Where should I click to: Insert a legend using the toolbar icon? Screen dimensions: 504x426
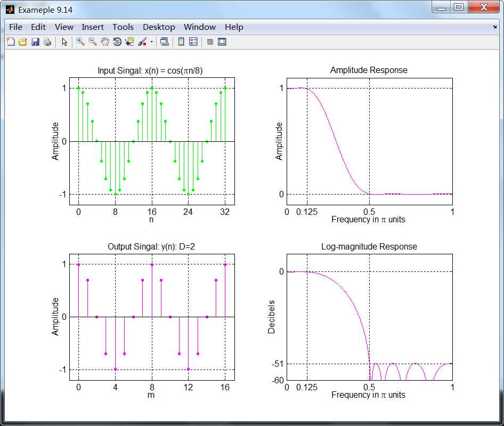pos(193,42)
